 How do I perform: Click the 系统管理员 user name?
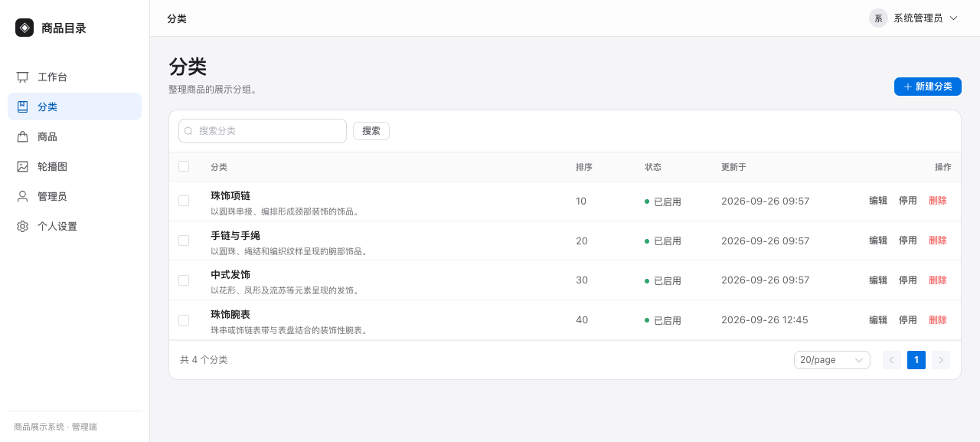pos(918,18)
